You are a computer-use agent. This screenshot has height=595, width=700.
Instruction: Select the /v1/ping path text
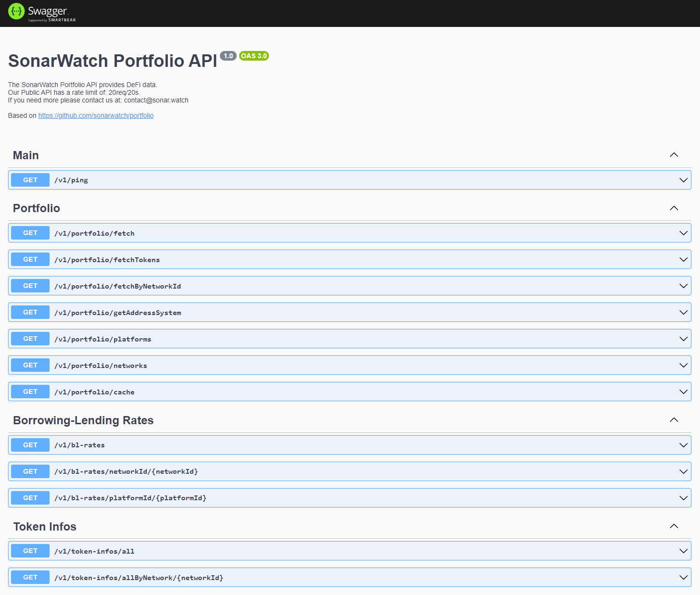[x=71, y=180]
